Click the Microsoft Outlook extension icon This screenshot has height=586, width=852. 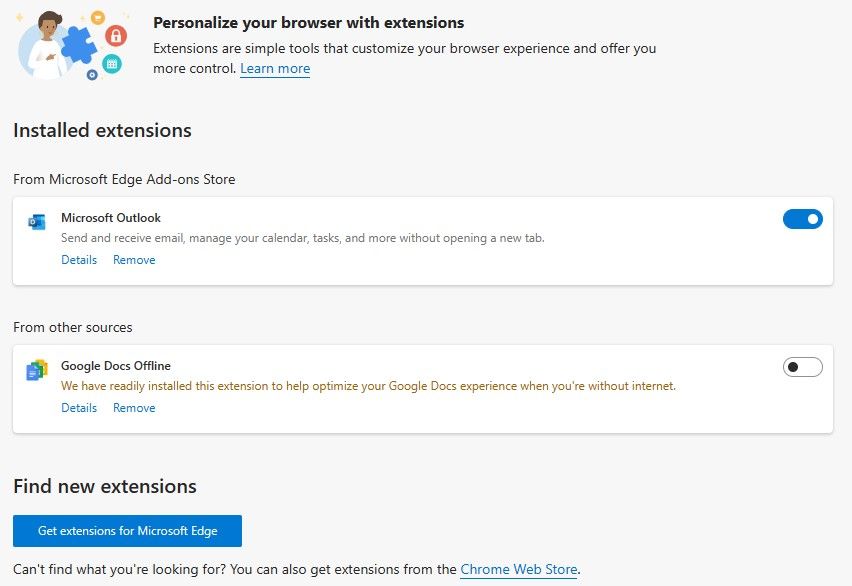37,222
